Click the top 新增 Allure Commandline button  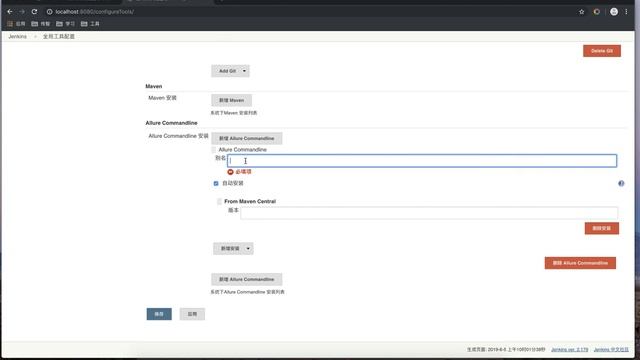(x=247, y=138)
